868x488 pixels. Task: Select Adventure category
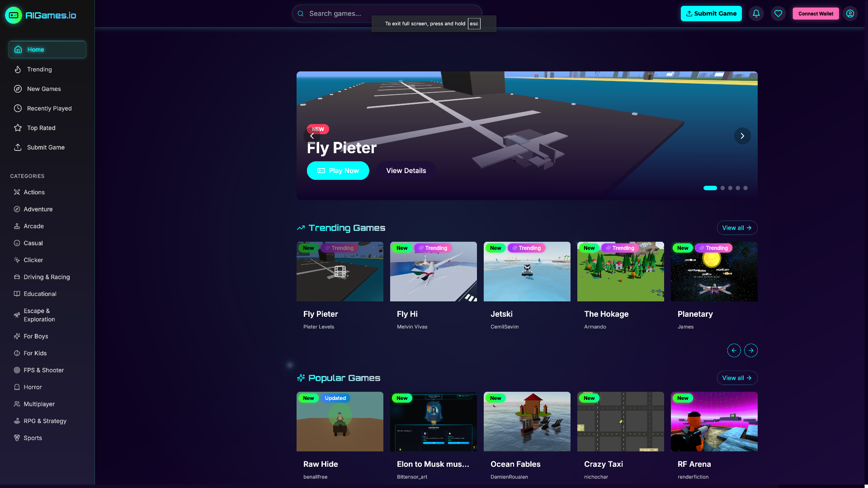pyautogui.click(x=47, y=209)
